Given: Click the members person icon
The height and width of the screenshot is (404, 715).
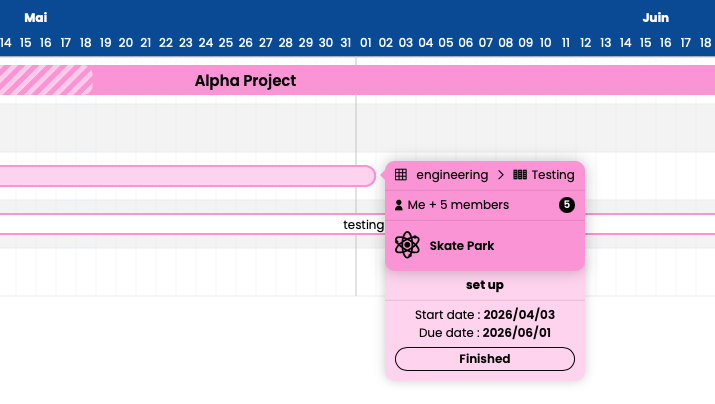Looking at the screenshot, I should point(399,205).
